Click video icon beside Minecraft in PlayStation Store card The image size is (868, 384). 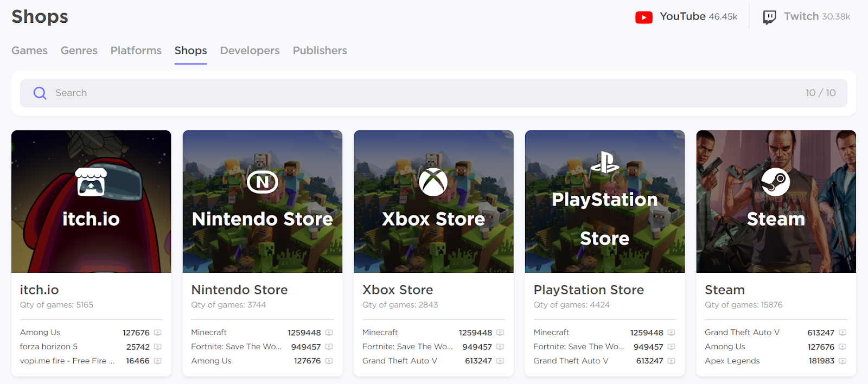(671, 332)
